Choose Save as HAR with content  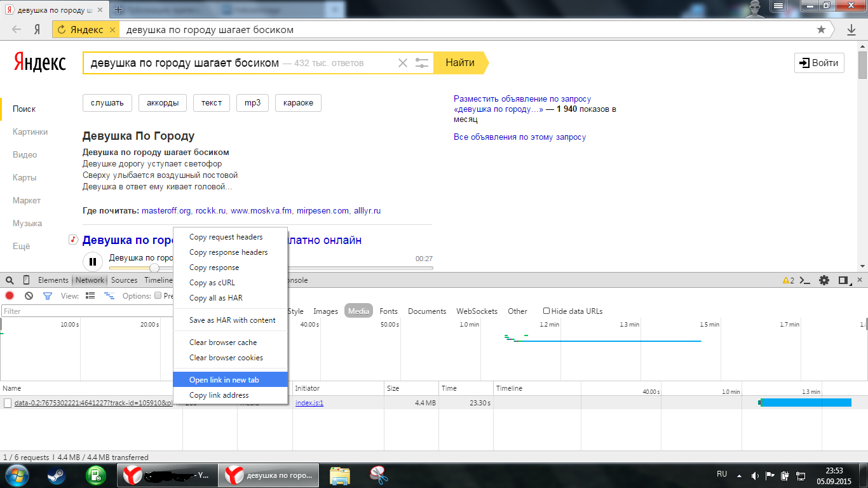pyautogui.click(x=230, y=320)
